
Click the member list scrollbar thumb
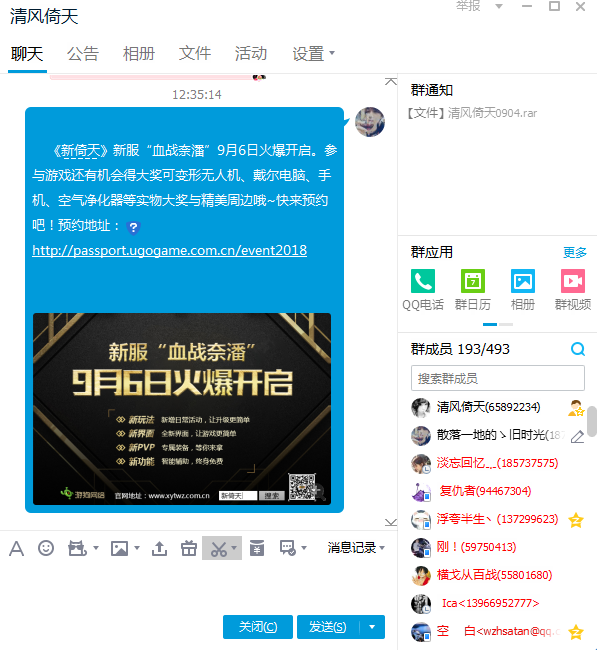point(592,421)
